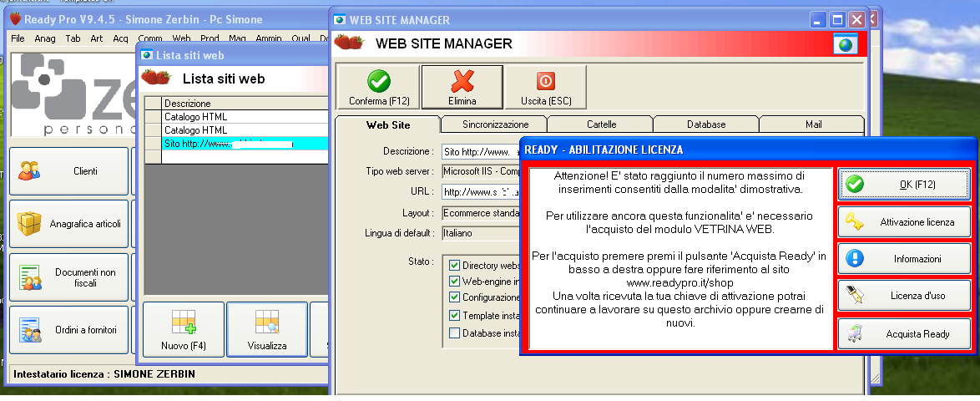This screenshot has width=980, height=401.
Task: Click Acquista Ready shopping cart button
Action: [904, 333]
